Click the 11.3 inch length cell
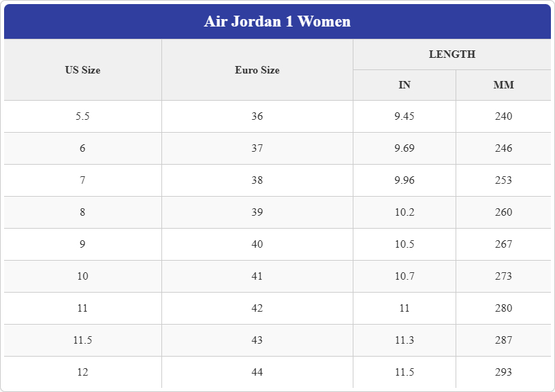 pos(405,340)
